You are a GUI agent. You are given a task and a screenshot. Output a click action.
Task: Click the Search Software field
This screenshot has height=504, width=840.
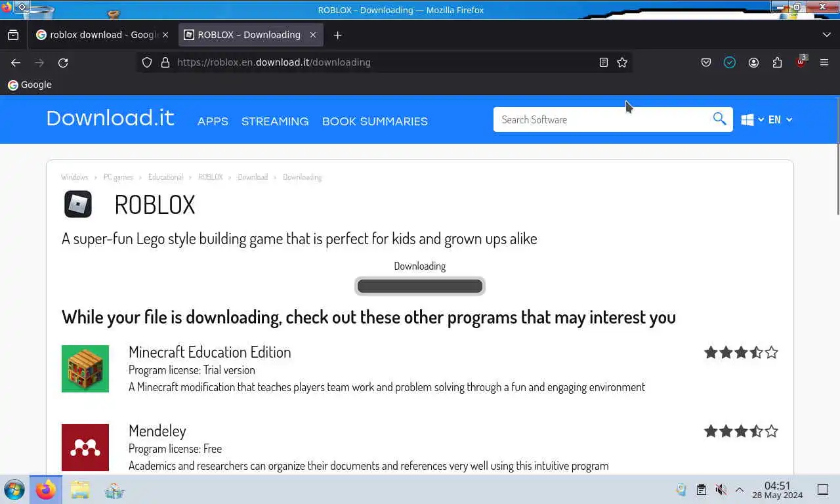pos(602,119)
